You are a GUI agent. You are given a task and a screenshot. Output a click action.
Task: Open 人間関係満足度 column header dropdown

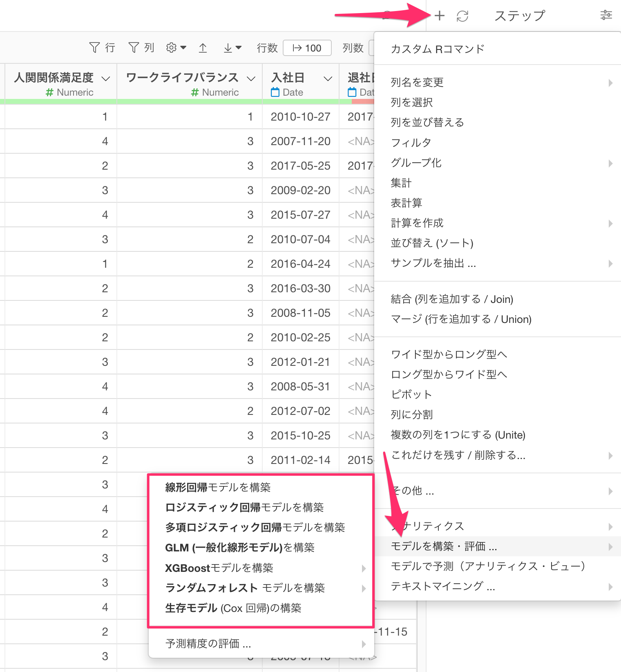point(106,78)
